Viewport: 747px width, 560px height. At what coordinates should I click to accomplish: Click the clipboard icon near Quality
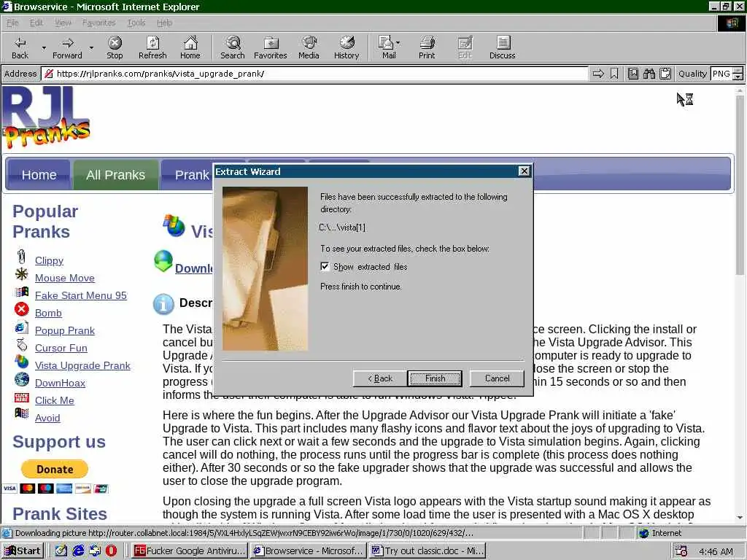(665, 74)
